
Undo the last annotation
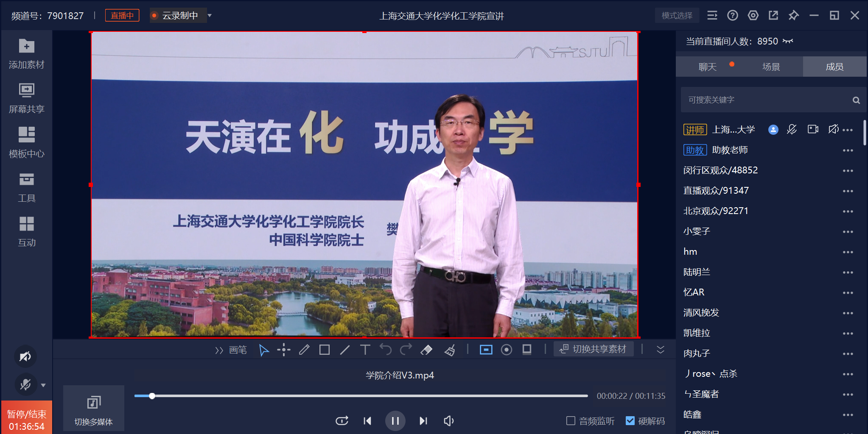click(386, 350)
